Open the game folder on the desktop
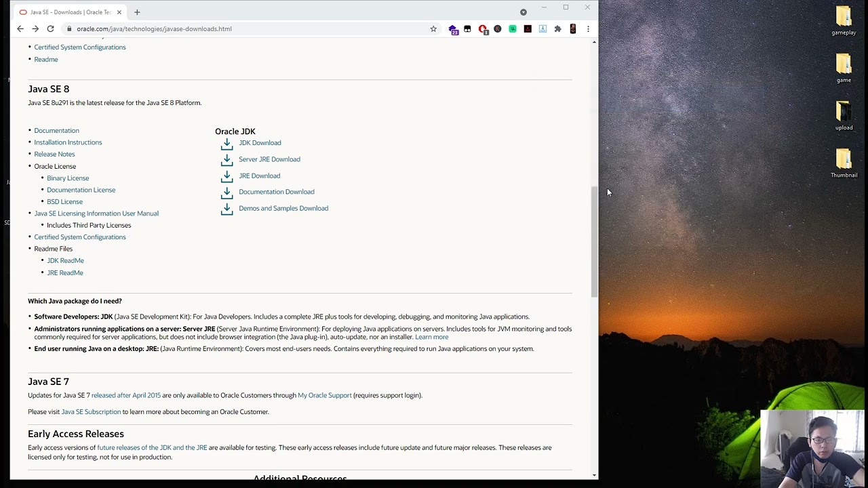The width and height of the screenshot is (868, 488). coord(844,68)
